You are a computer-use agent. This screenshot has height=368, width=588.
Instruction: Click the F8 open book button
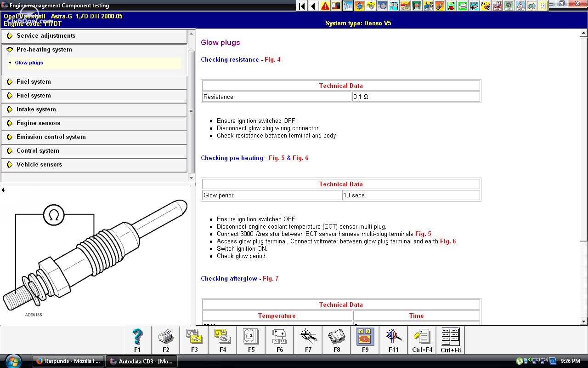[x=337, y=340]
